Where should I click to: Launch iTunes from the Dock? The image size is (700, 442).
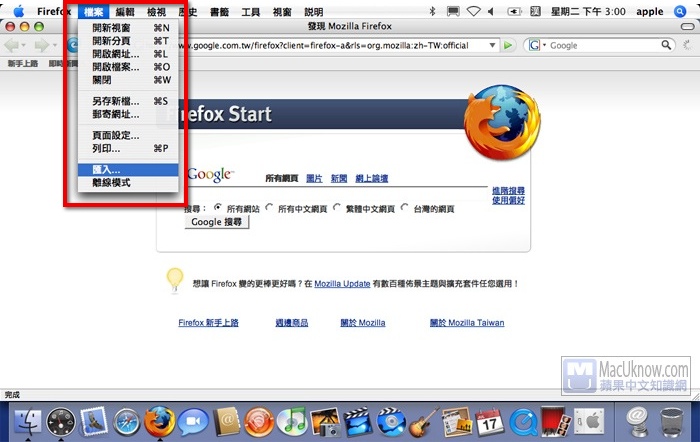click(292, 422)
